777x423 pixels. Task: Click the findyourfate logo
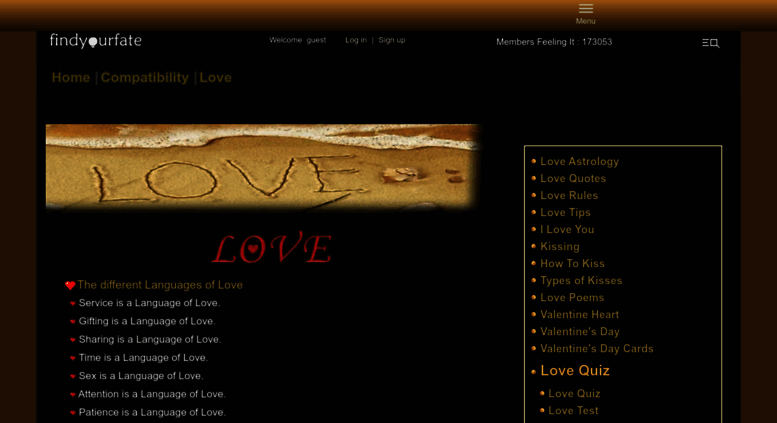[96, 41]
